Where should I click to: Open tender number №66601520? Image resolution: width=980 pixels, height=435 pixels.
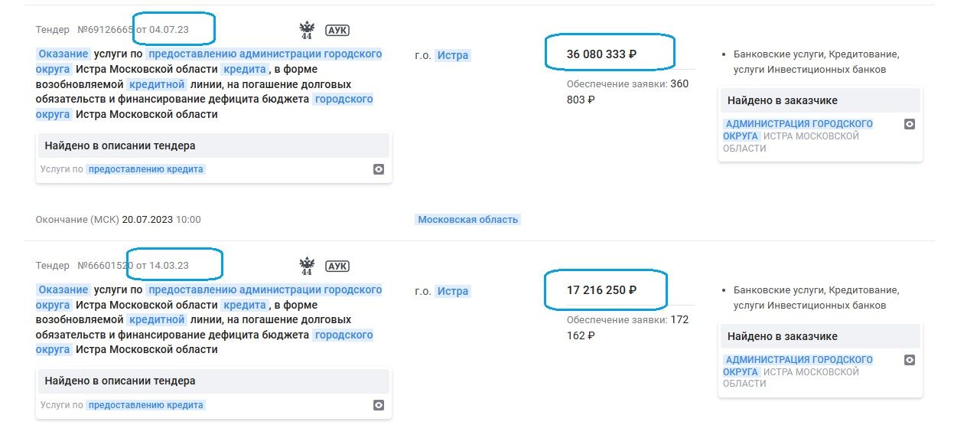105,266
